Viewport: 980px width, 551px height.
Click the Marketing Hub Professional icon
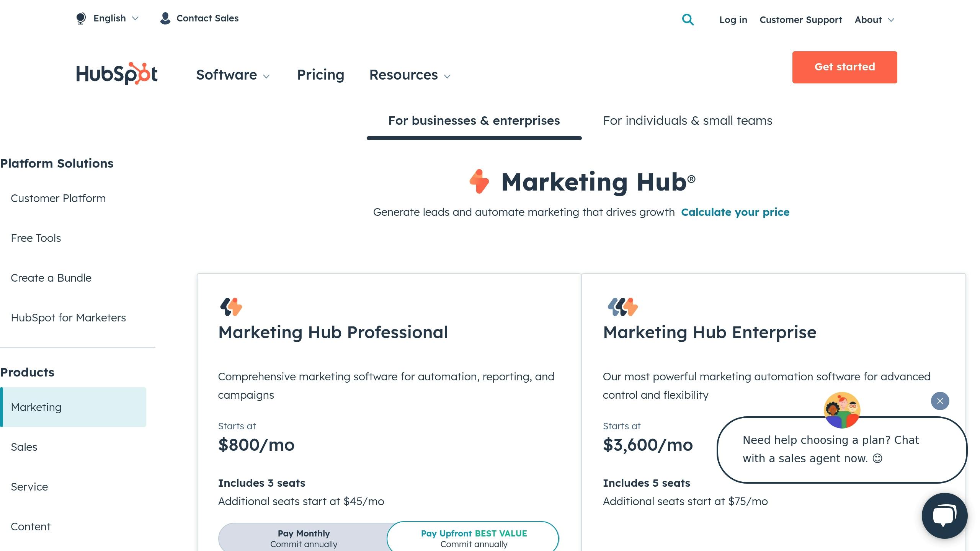point(231,307)
